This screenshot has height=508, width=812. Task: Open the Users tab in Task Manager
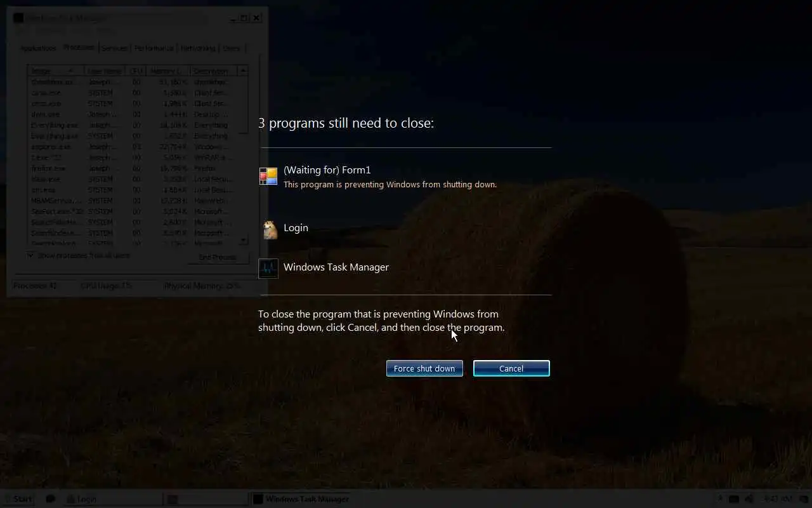[232, 48]
